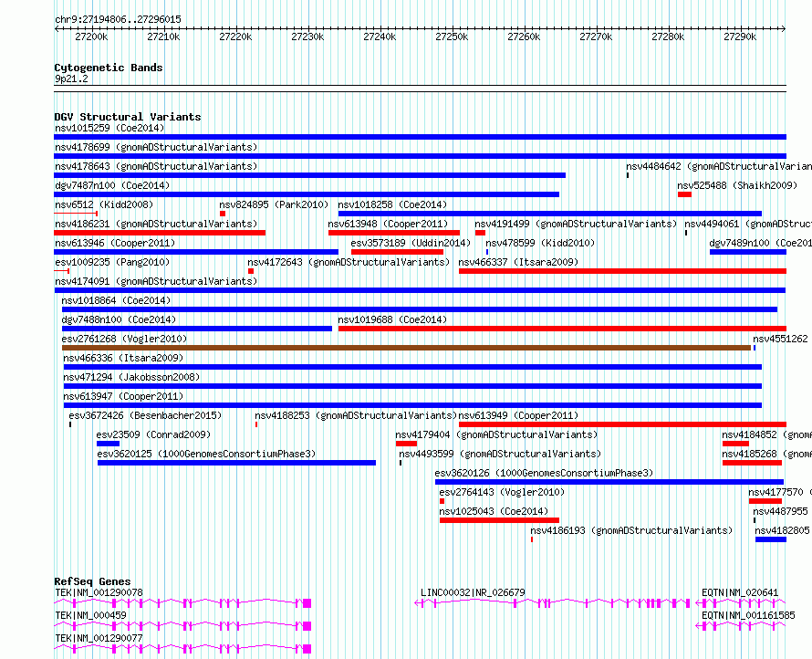
Task: Click the 27250k ruler position label
Action: click(x=452, y=37)
